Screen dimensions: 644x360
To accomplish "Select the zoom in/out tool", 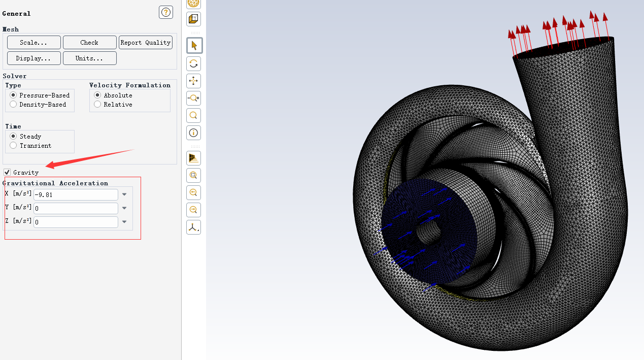I will (194, 98).
